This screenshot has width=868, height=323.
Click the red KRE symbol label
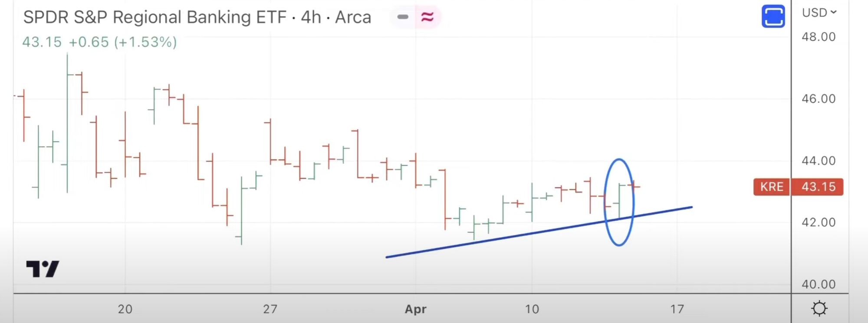point(772,187)
